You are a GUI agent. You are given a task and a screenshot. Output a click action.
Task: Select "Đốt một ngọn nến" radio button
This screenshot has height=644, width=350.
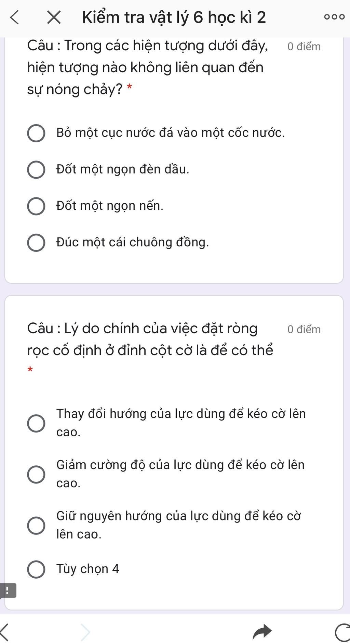36,206
